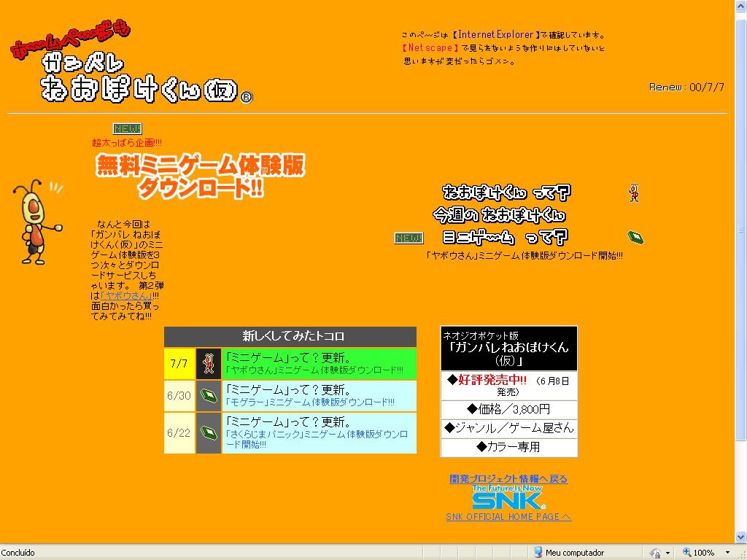Click the 「ヤボウさん」ミニゲーム体験版ダウンロード開始 text under the menu
The width and height of the screenshot is (747, 560).
coord(524,256)
